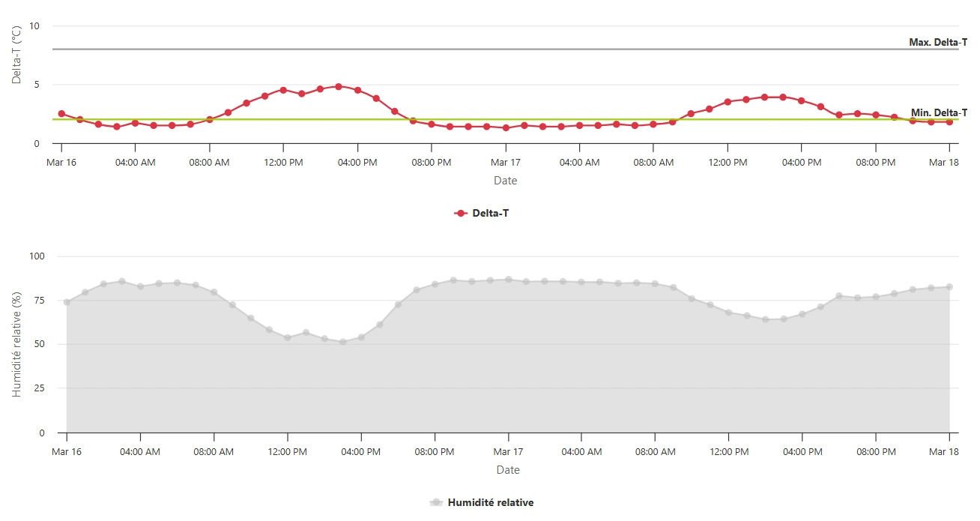Image resolution: width=980 pixels, height=521 pixels.
Task: Click the Min. Delta-T threshold label
Action: tap(939, 112)
